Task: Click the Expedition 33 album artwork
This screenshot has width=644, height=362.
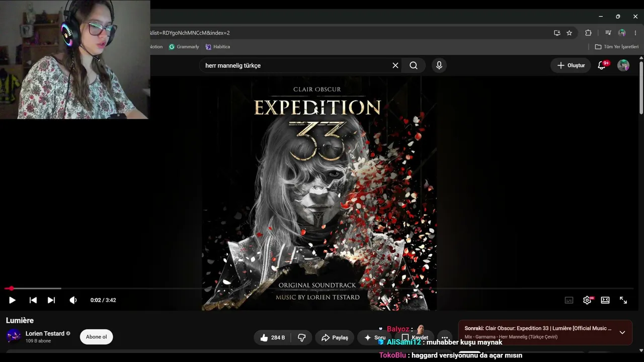Action: point(319,194)
